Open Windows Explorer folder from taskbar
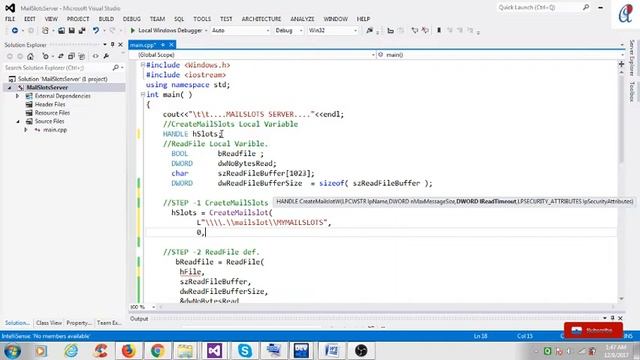640x360 pixels. [x=185, y=350]
